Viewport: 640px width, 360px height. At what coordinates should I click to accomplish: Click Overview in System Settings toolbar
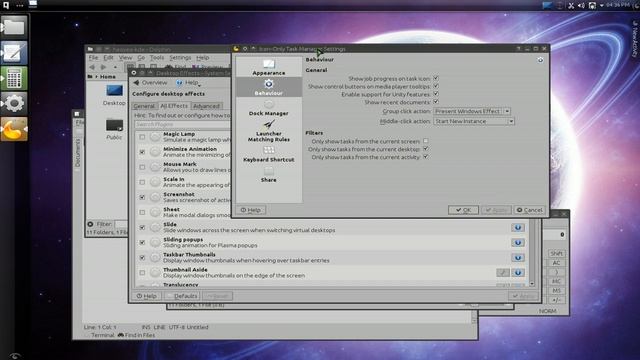point(150,83)
